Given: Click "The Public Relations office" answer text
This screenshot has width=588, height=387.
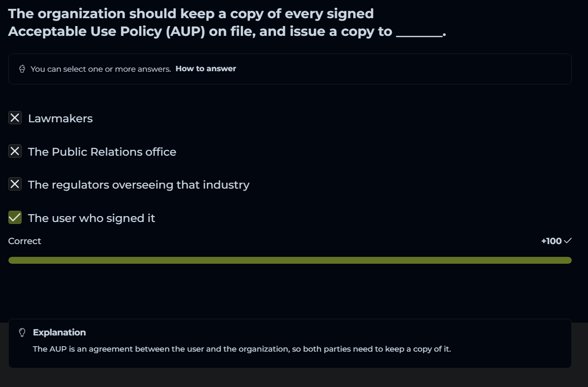Looking at the screenshot, I should (102, 152).
